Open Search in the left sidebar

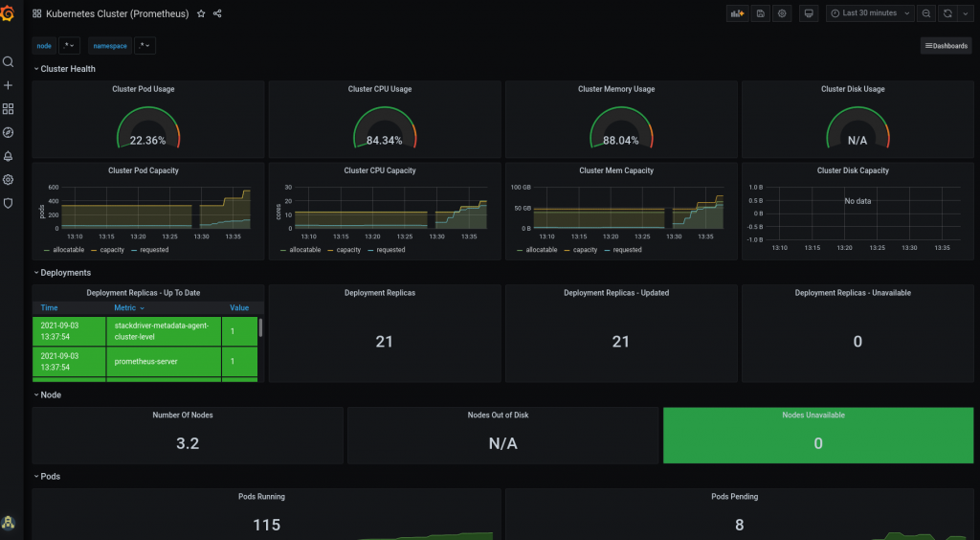(x=8, y=62)
